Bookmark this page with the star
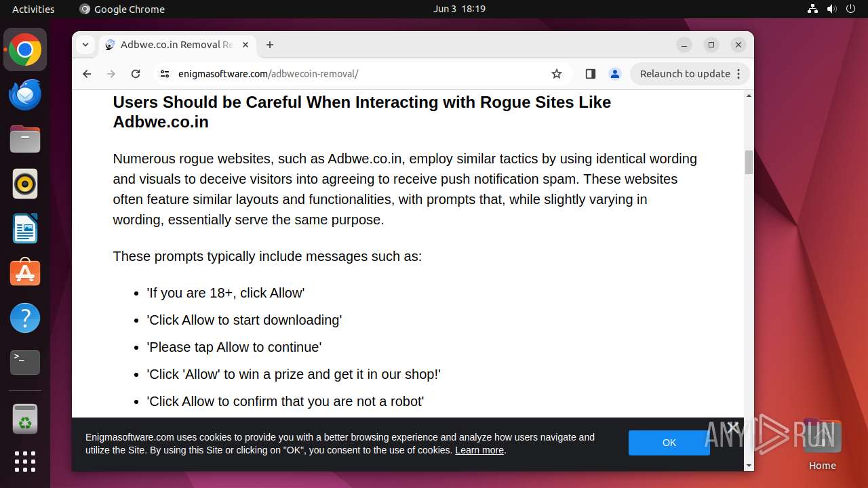The width and height of the screenshot is (868, 488). [557, 74]
